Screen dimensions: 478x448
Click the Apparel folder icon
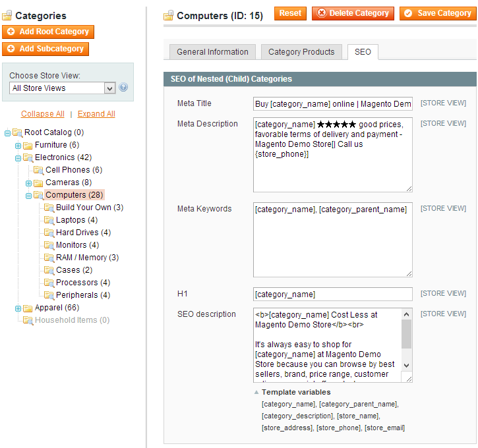point(28,308)
